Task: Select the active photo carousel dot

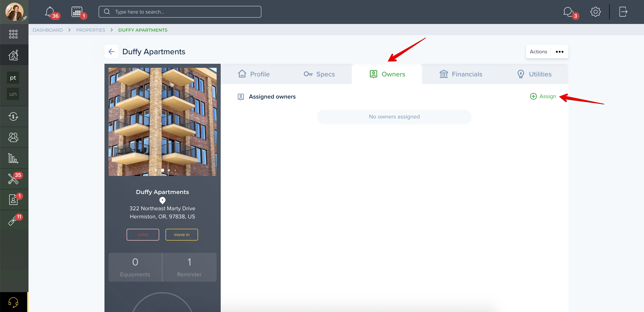Action: pos(163,170)
